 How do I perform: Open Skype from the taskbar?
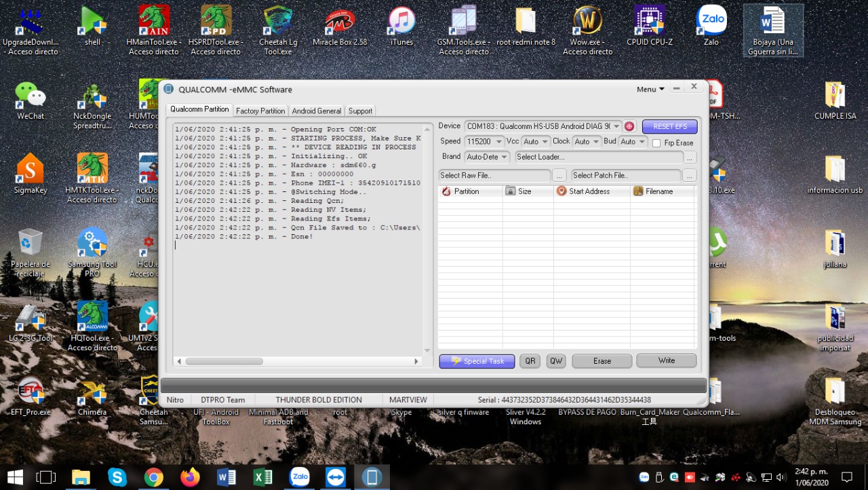click(117, 477)
